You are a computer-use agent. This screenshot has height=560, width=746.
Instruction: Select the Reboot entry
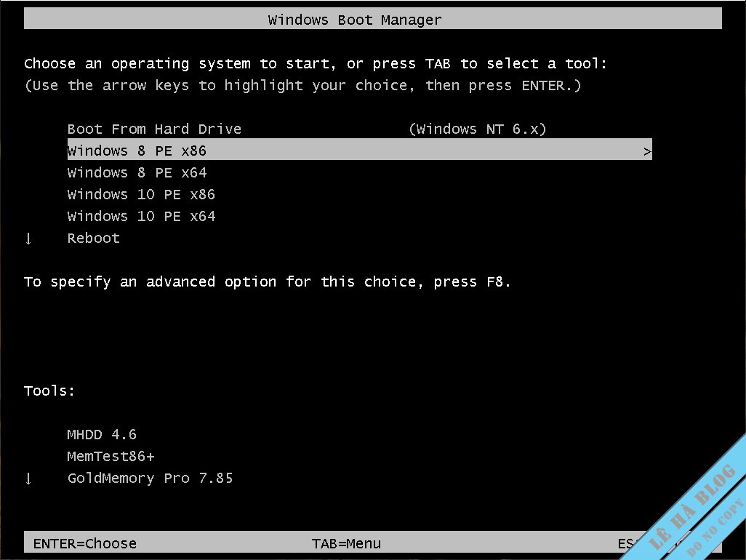[x=93, y=239]
